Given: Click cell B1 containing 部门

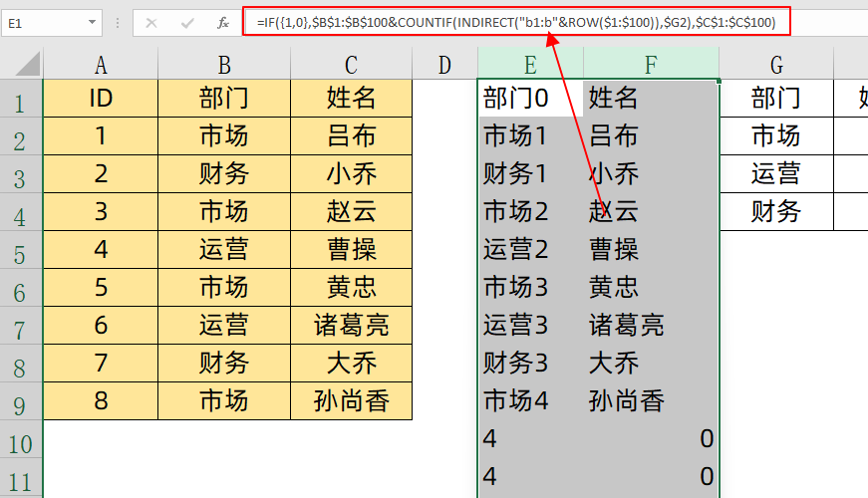Looking at the screenshot, I should point(224,99).
